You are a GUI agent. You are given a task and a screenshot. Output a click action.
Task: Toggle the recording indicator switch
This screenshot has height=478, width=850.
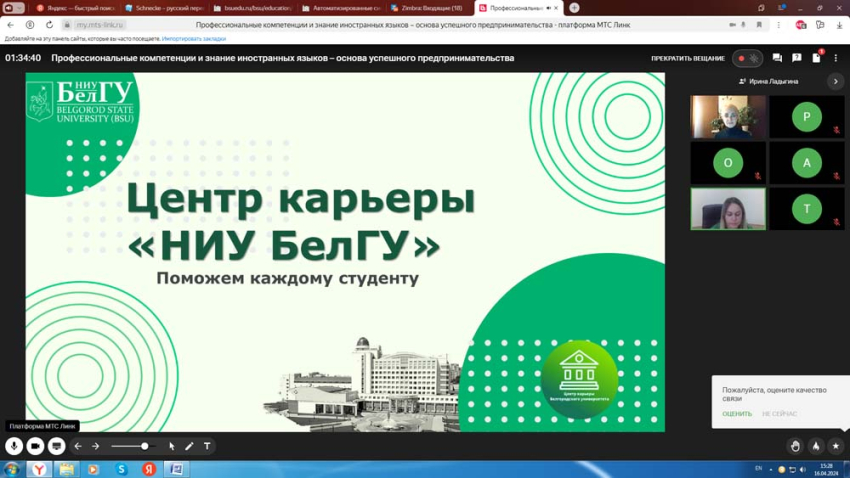tap(748, 58)
